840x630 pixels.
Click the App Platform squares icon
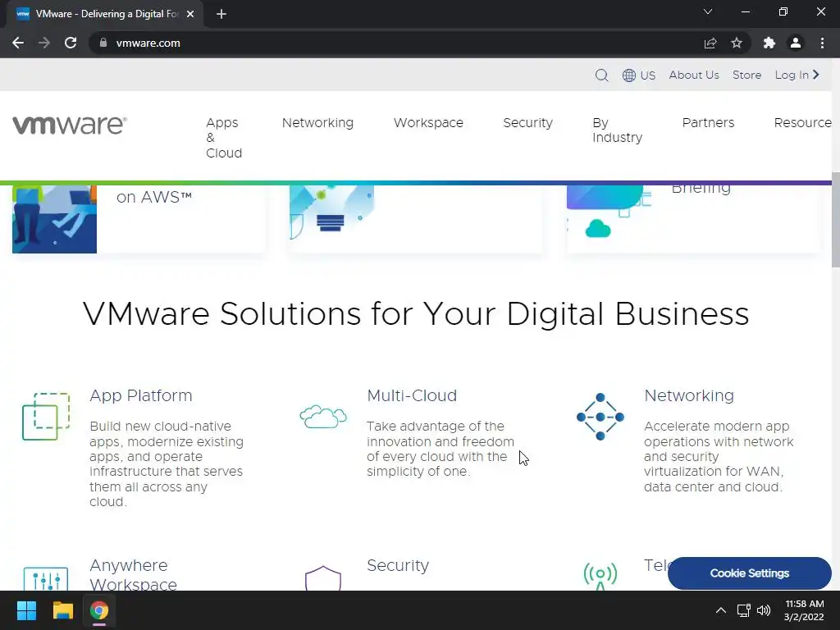[46, 416]
